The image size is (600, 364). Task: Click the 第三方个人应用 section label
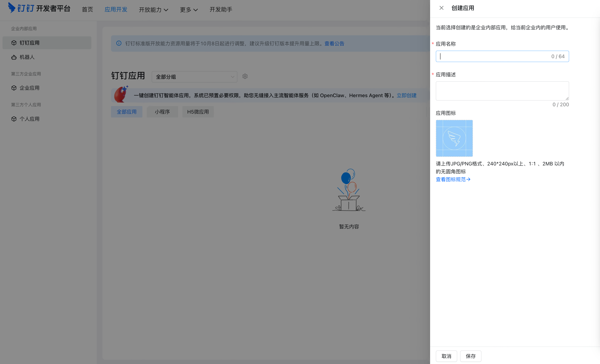[x=26, y=105]
